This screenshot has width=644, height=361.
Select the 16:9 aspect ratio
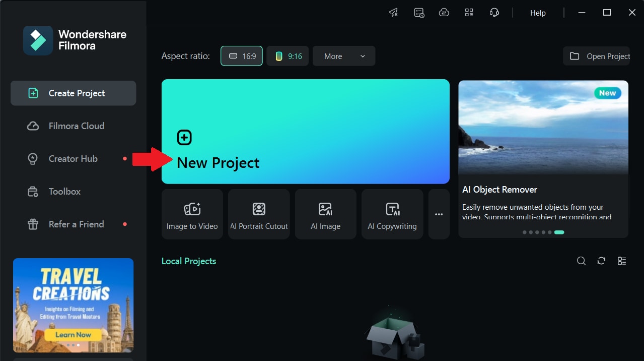(x=242, y=56)
